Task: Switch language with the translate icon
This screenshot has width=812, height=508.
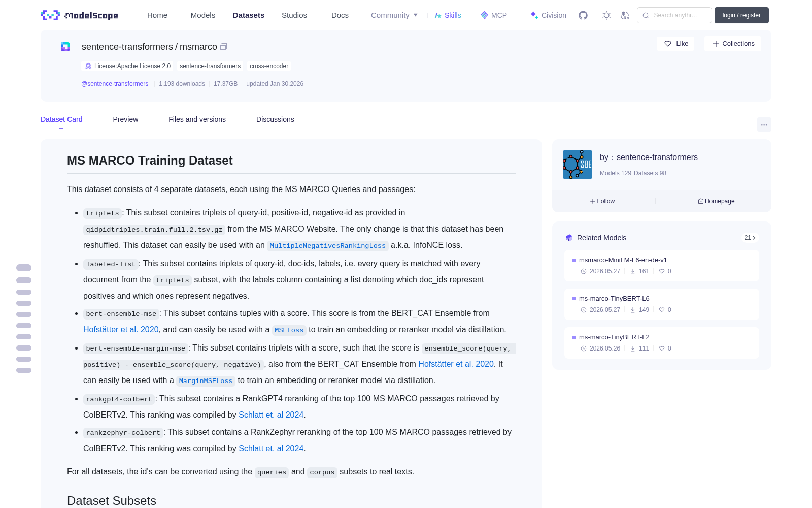Action: [625, 15]
